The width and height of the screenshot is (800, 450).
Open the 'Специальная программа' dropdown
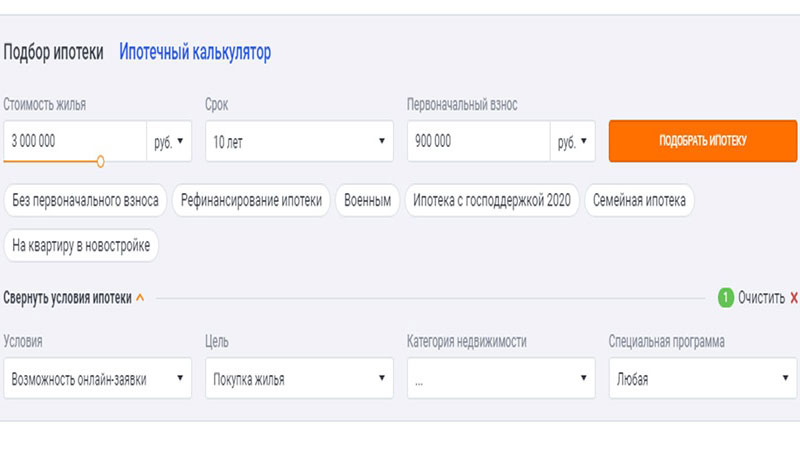coord(702,379)
